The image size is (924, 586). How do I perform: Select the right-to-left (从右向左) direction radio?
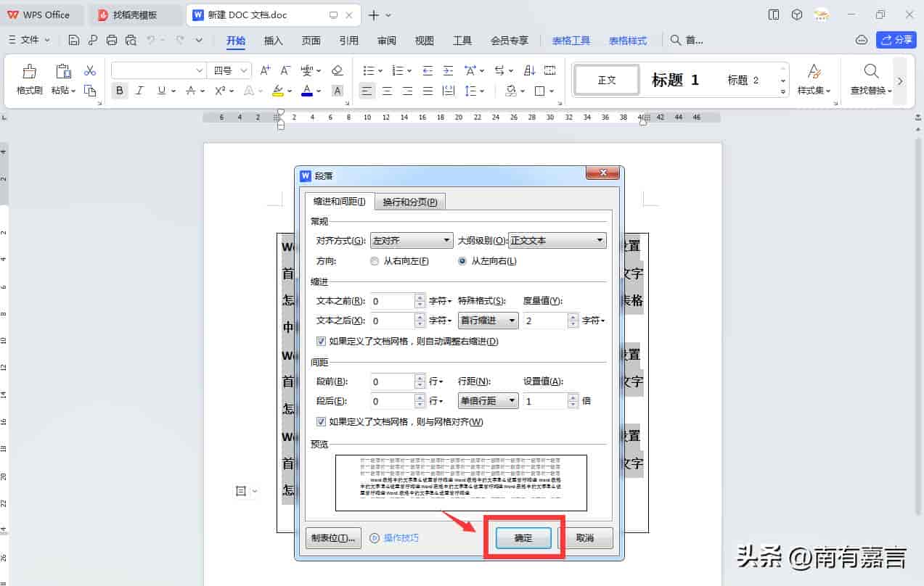point(375,261)
